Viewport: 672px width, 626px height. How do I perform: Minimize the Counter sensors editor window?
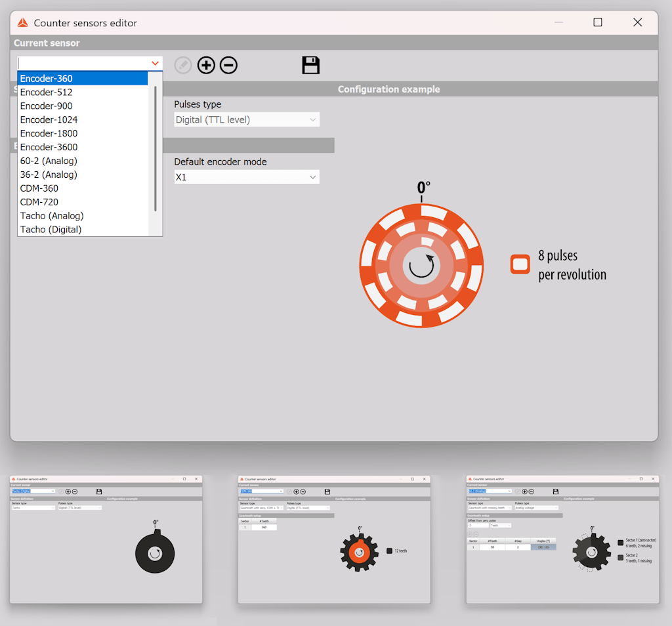(x=558, y=22)
